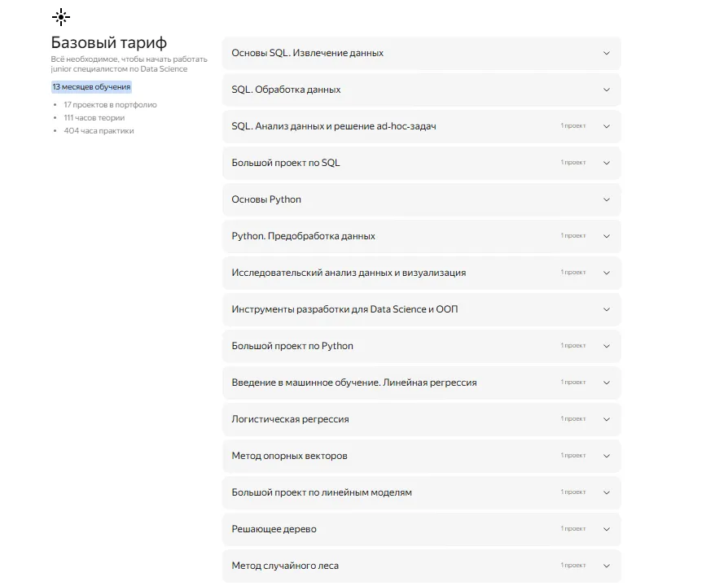Click 1 проект label on Большой проект по SQL
Screen dimensions: 728x586
(572, 163)
